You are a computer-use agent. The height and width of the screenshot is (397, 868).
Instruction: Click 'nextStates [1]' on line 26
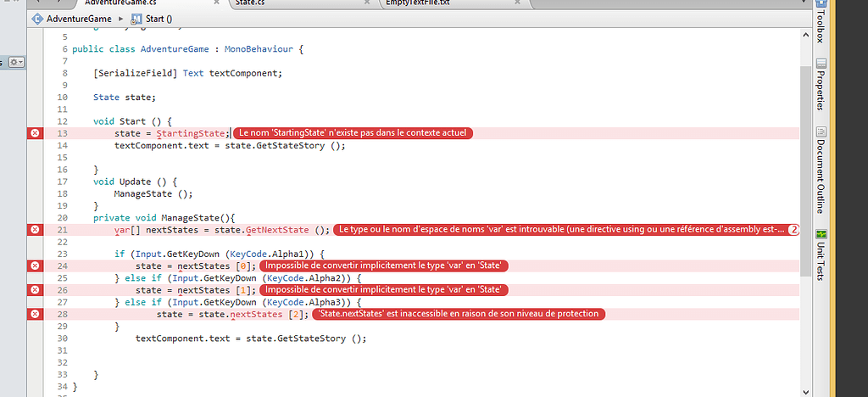point(214,290)
